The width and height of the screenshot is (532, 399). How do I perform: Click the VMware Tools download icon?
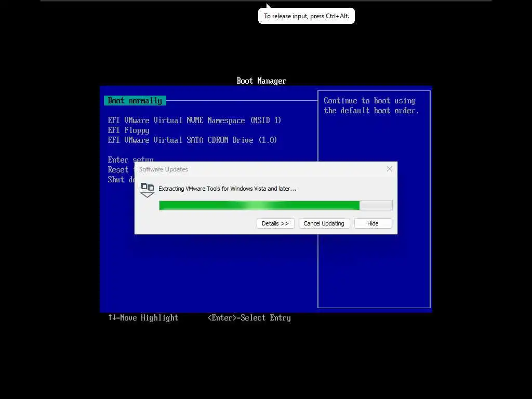tap(147, 190)
